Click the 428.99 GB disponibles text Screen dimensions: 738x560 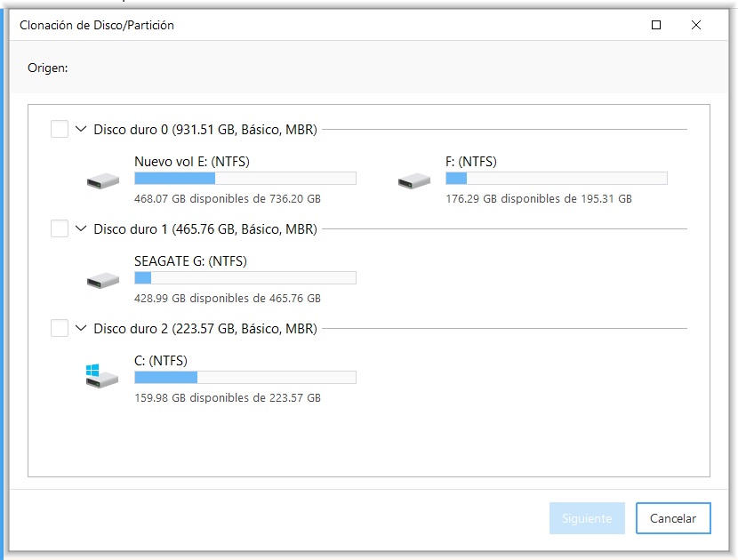(x=227, y=299)
